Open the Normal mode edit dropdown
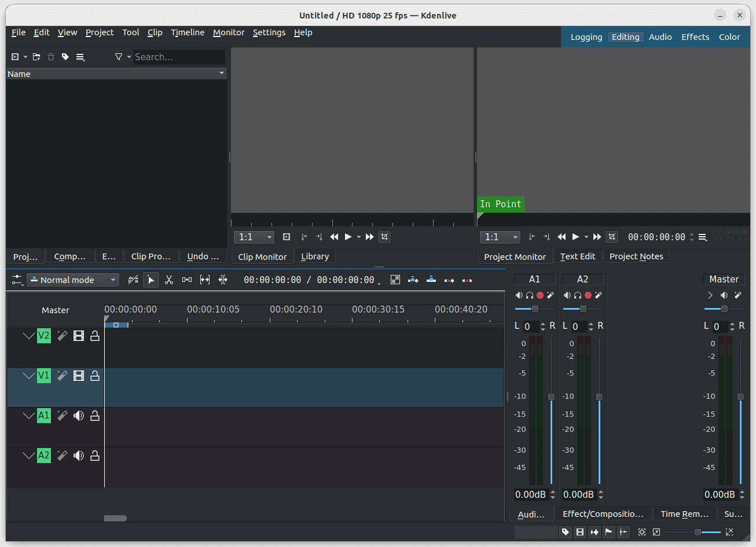The height and width of the screenshot is (547, 756). [x=73, y=280]
